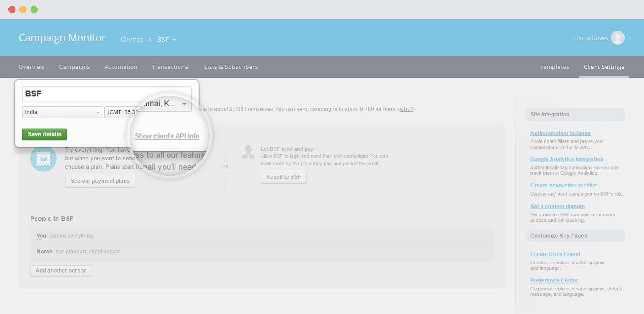Open the Templates tab

point(554,67)
